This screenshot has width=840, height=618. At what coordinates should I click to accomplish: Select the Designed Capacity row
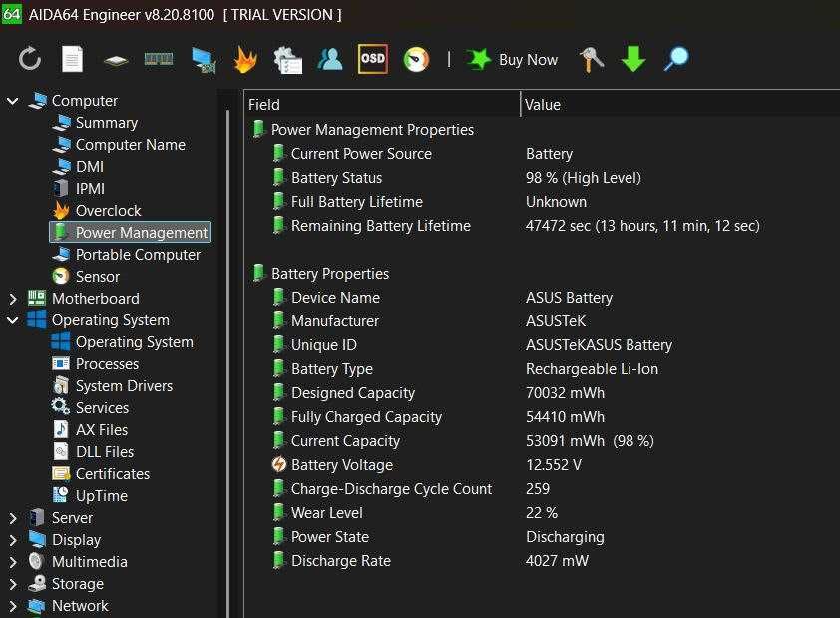point(542,393)
